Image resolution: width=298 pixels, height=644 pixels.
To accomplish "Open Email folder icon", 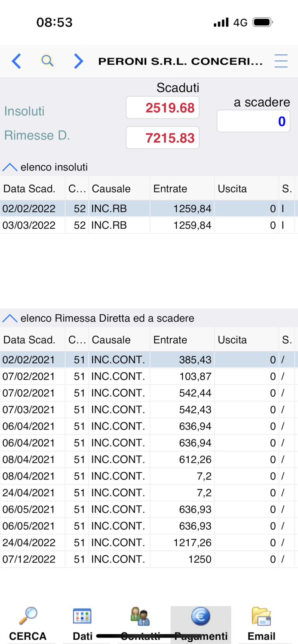I will pyautogui.click(x=261, y=616).
